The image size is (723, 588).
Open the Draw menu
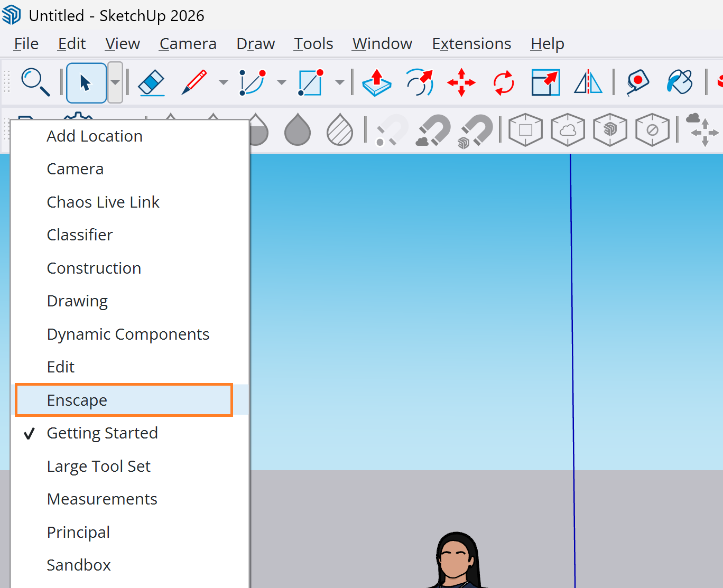256,44
